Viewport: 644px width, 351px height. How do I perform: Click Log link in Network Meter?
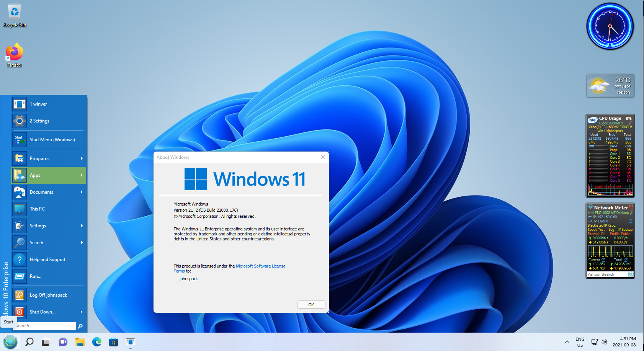coord(611,230)
